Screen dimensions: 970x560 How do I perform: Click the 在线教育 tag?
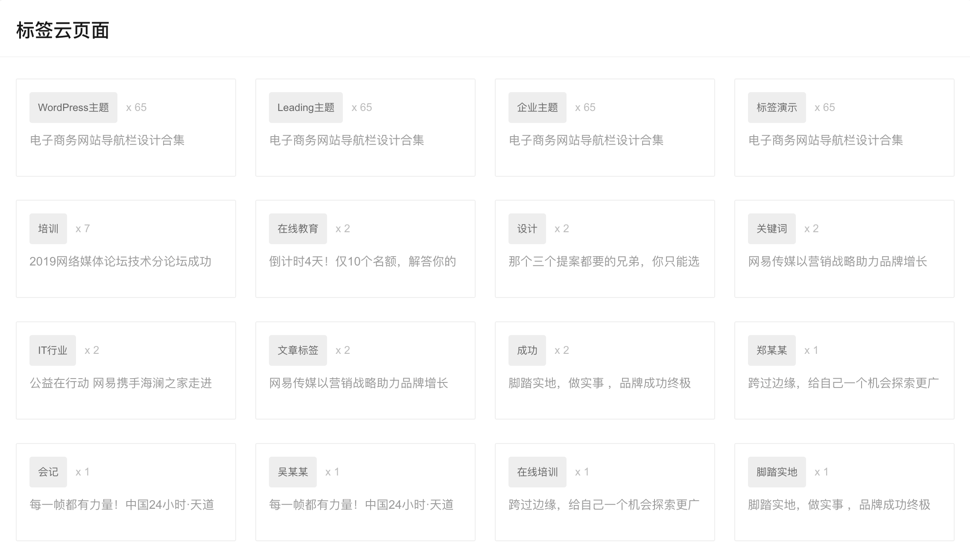click(298, 228)
